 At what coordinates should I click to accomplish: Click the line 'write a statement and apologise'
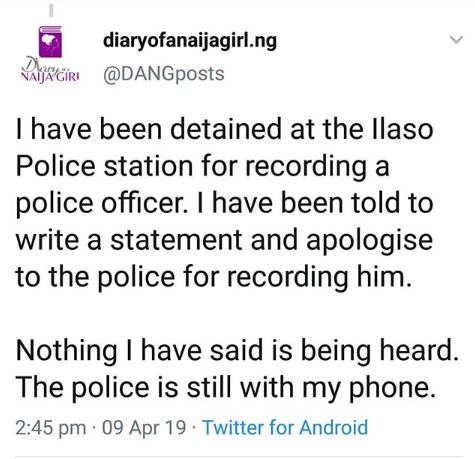[224, 240]
